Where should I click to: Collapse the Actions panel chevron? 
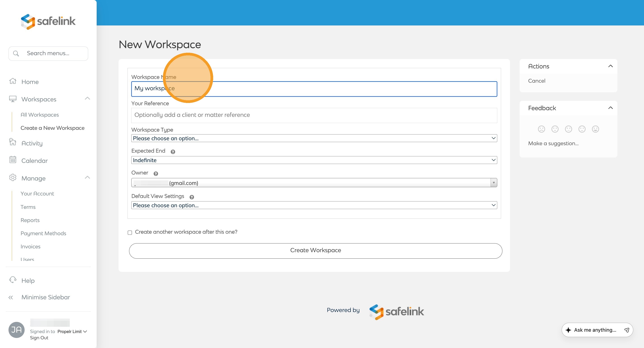tap(610, 66)
